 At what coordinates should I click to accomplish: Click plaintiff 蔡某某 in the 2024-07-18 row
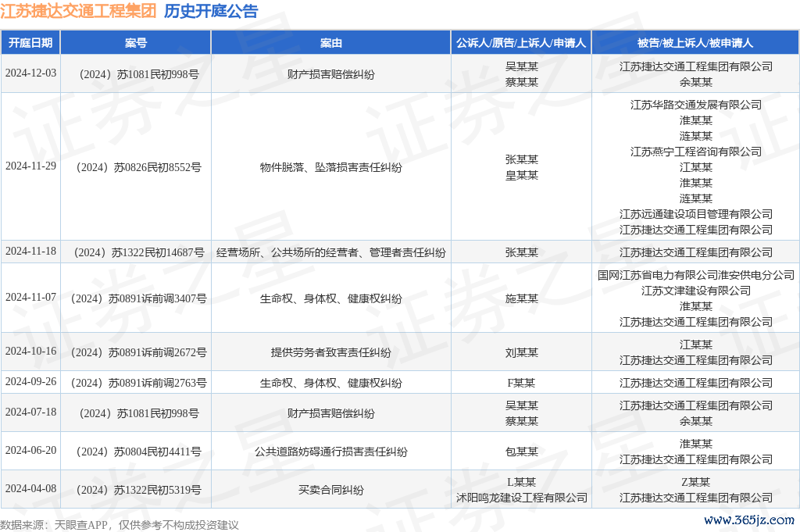point(521,421)
